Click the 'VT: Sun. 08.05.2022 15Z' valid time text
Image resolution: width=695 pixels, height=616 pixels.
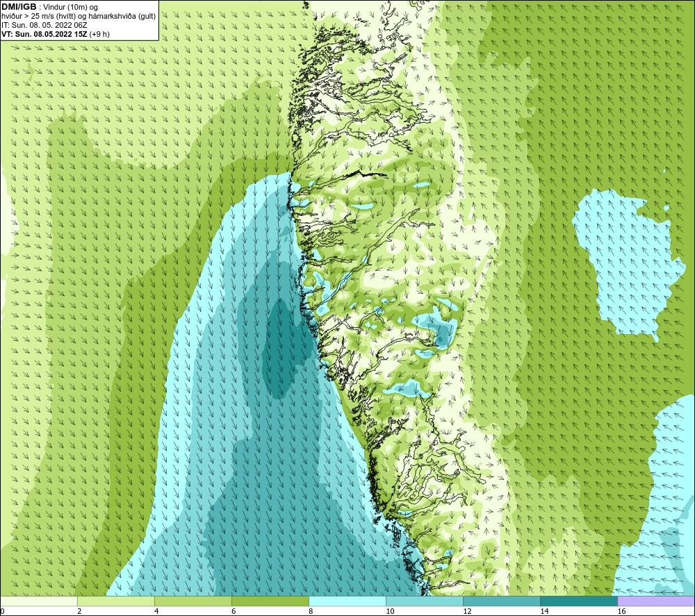[44, 34]
